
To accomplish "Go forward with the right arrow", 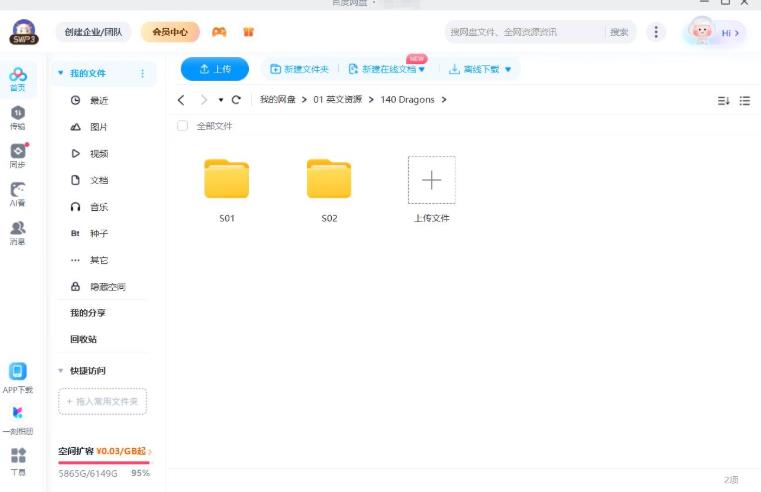I will click(204, 100).
